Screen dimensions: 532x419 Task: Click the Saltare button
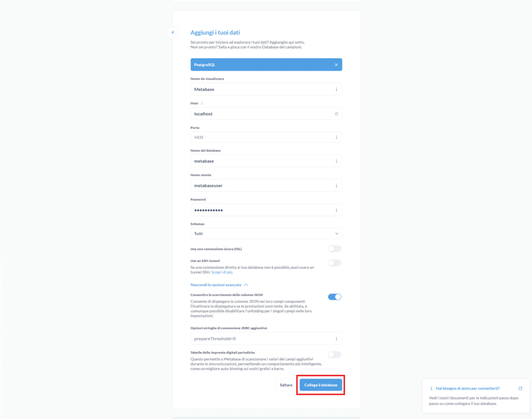tap(286, 385)
